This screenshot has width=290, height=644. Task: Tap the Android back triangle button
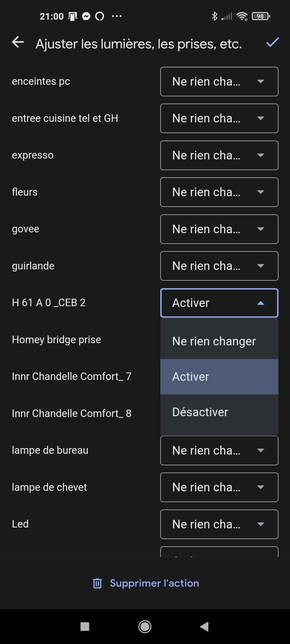click(204, 627)
